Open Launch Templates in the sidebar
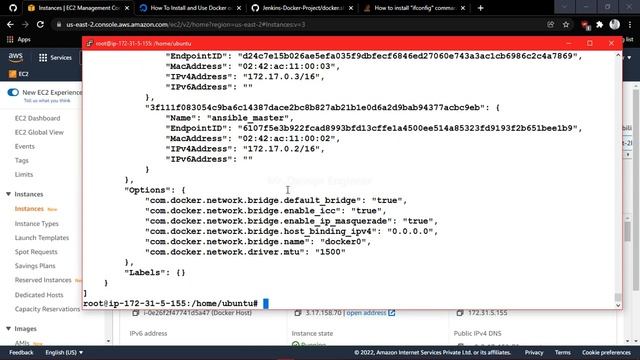 tap(42, 238)
